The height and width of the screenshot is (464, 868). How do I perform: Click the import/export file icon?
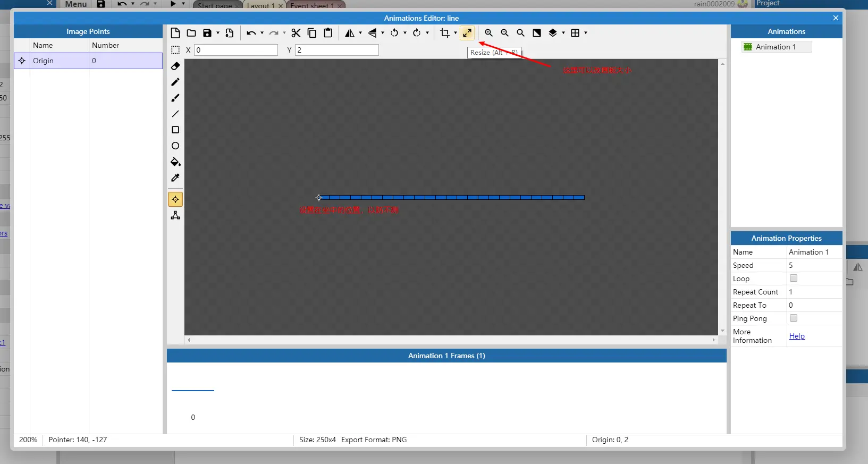(230, 33)
